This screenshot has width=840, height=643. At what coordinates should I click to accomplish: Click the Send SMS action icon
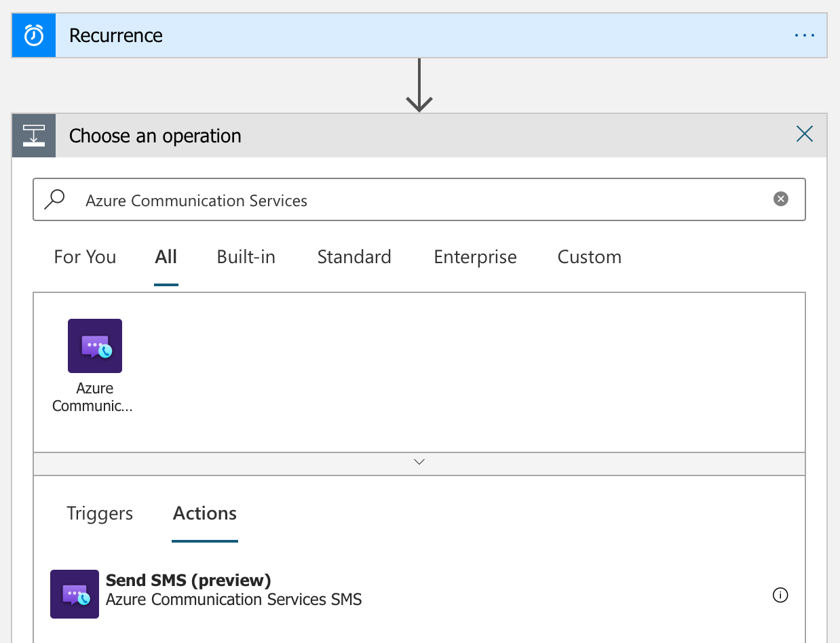(x=75, y=594)
